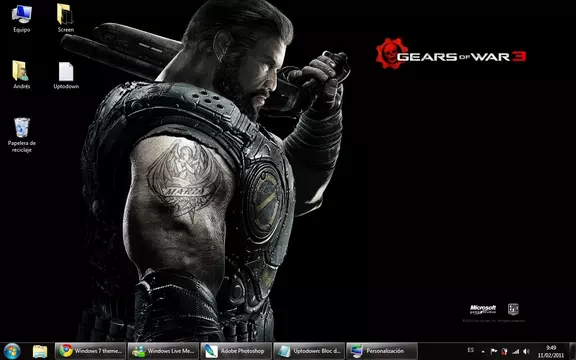The height and width of the screenshot is (360, 576).
Task: Switch to Adobe Photoshop taskbar button
Action: pos(236,351)
